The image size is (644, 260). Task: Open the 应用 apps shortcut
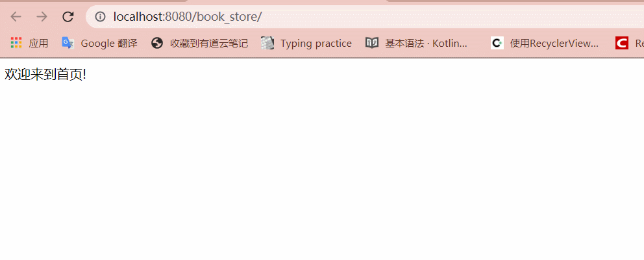pos(38,43)
